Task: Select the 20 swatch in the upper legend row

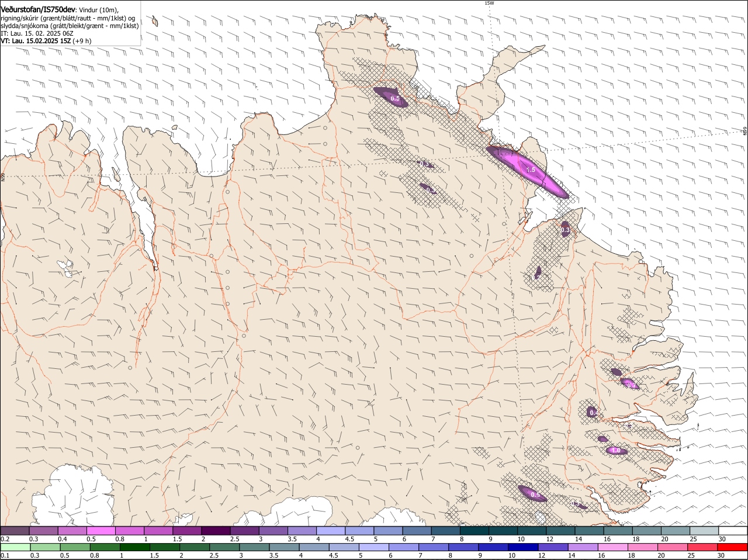Action: click(675, 531)
